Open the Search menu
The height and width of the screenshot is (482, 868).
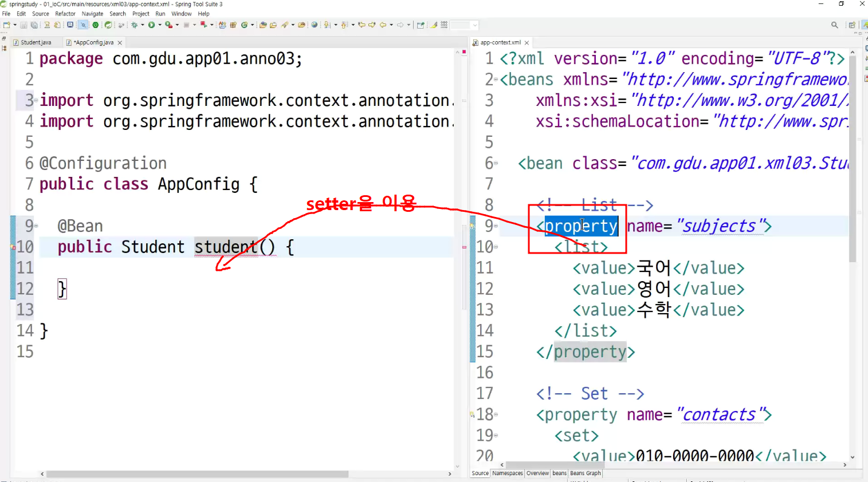(x=117, y=14)
